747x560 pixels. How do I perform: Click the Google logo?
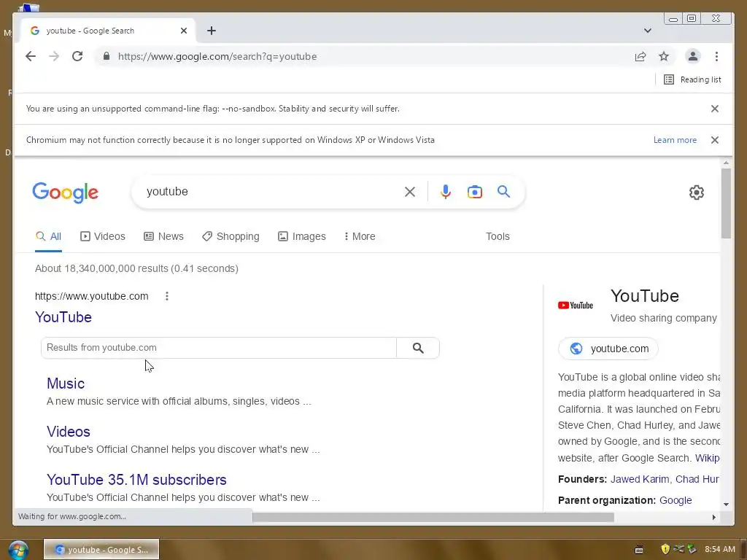pos(65,192)
